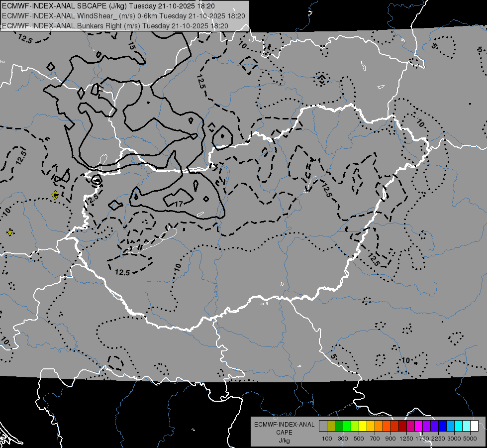Select the gray swatch in CAPE legend

click(x=323, y=426)
